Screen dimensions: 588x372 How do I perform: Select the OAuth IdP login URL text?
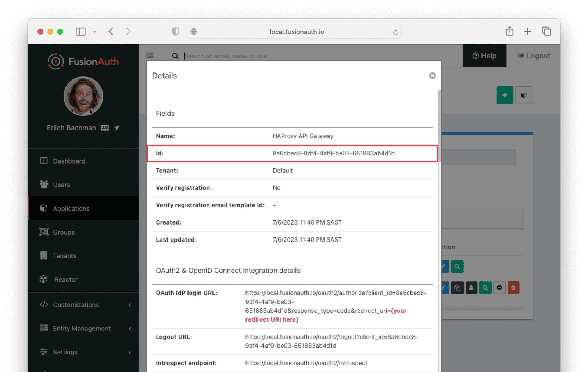click(x=336, y=306)
